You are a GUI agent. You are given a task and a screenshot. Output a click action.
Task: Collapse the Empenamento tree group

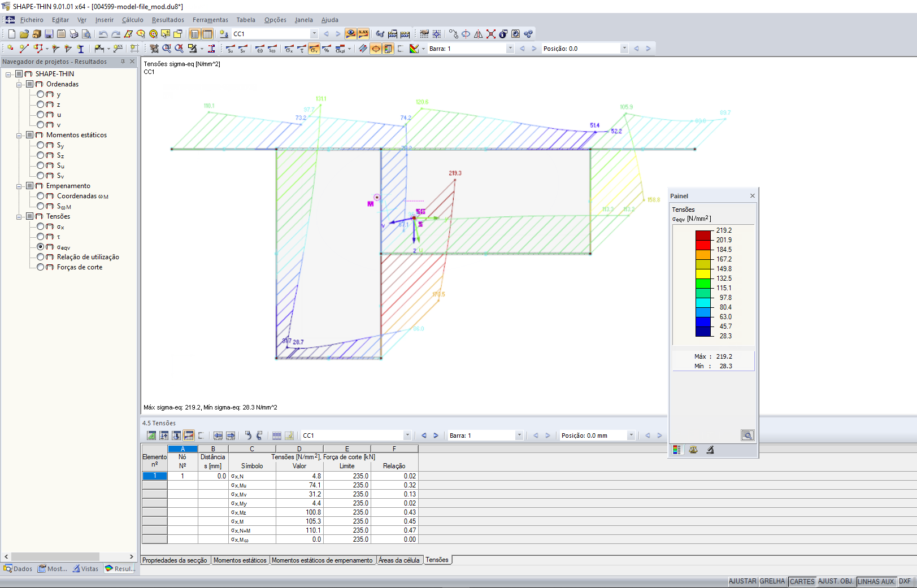[19, 186]
